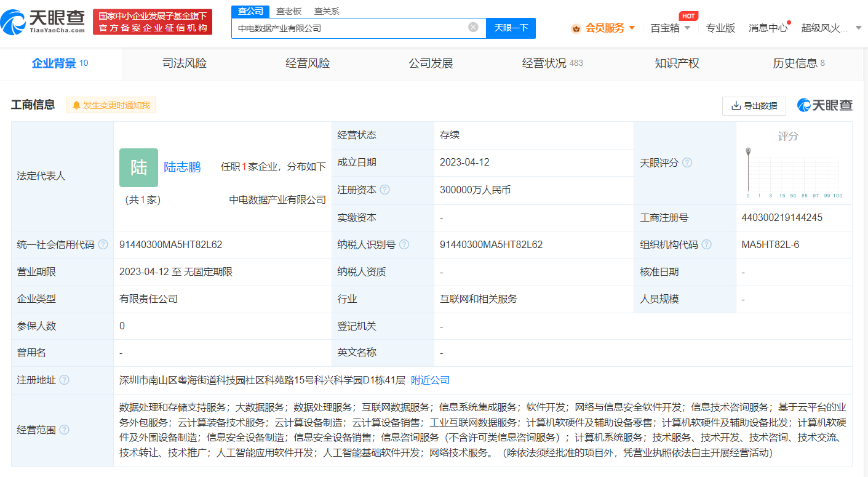Screen dimensions: 868x477
Task: Open the 公司发展 tab
Action: tap(431, 63)
